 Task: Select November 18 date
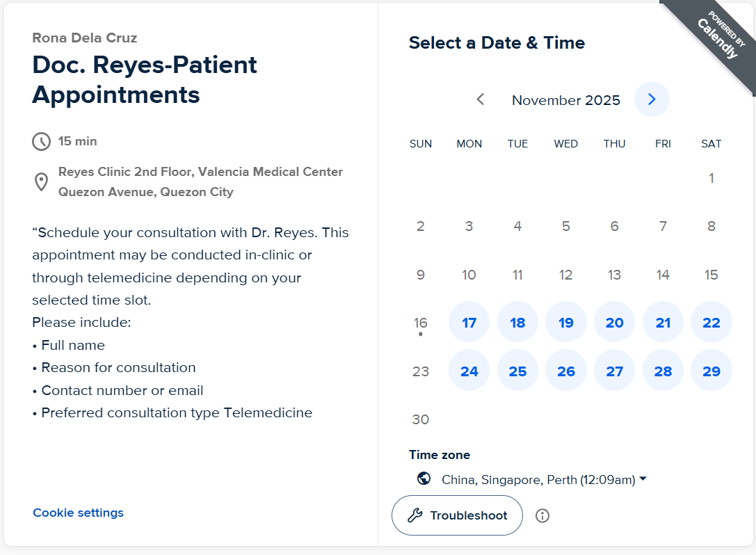pos(517,322)
